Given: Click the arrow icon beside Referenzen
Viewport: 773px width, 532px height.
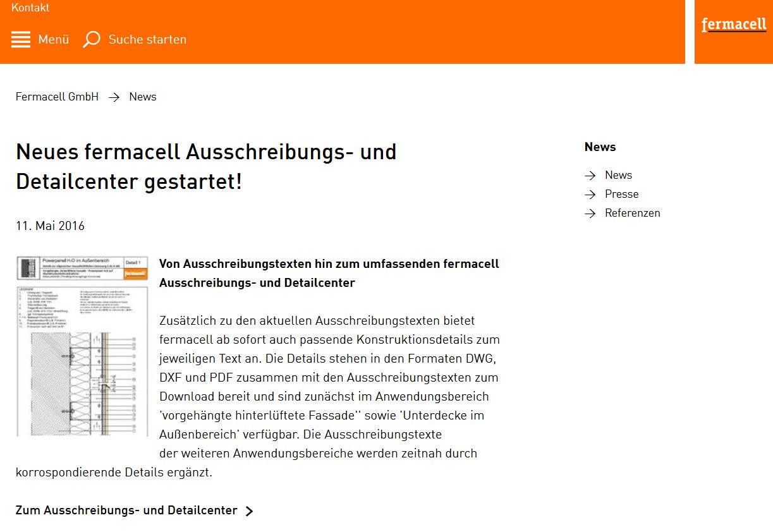Looking at the screenshot, I should pyautogui.click(x=590, y=214).
